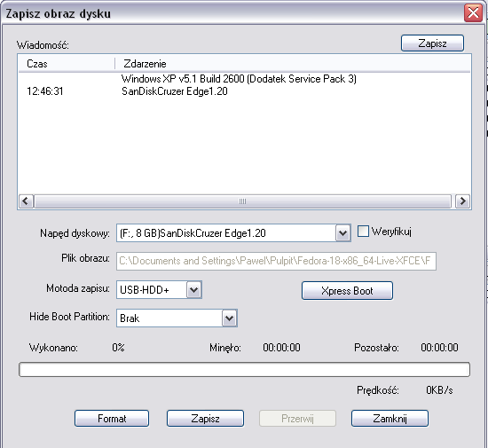The height and width of the screenshot is (448, 488).
Task: Click the Xpress Boot button
Action: pos(347,291)
